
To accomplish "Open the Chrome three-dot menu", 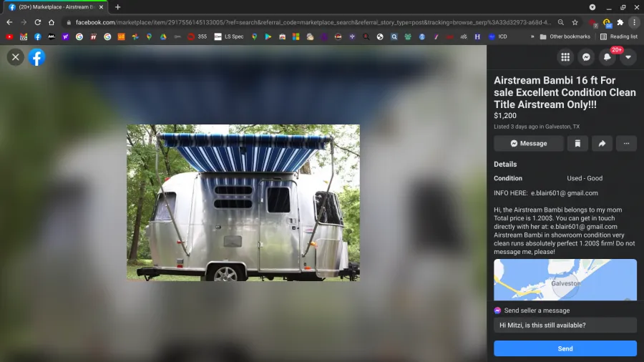I will [x=634, y=22].
